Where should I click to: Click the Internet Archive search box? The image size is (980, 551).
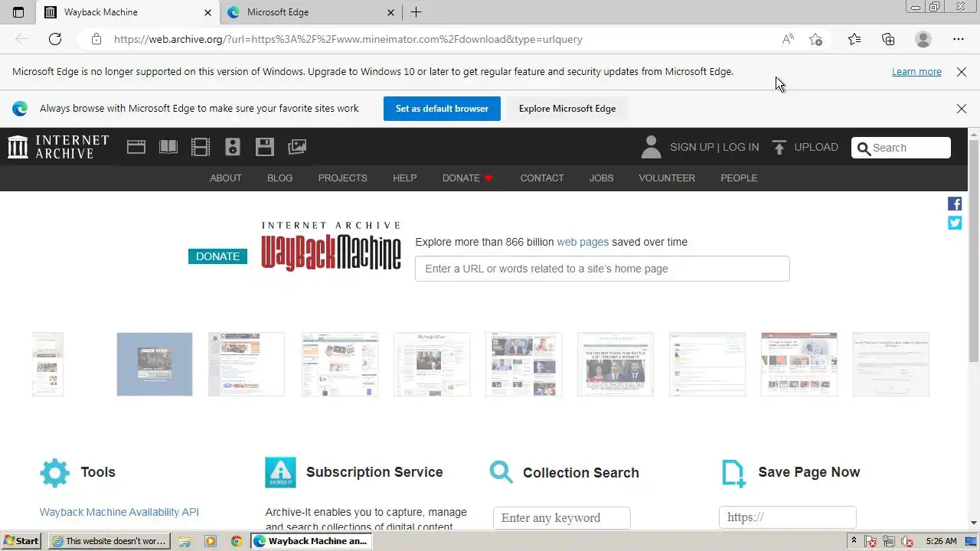tap(901, 148)
